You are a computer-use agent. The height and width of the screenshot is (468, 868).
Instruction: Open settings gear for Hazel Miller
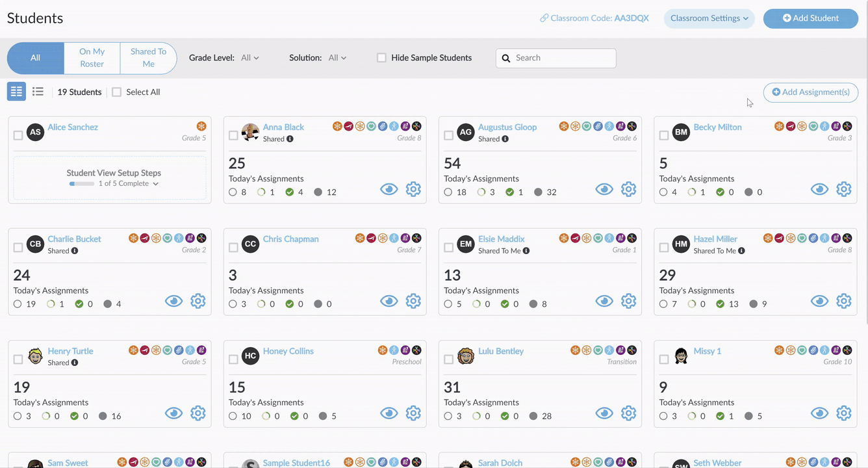coord(843,301)
